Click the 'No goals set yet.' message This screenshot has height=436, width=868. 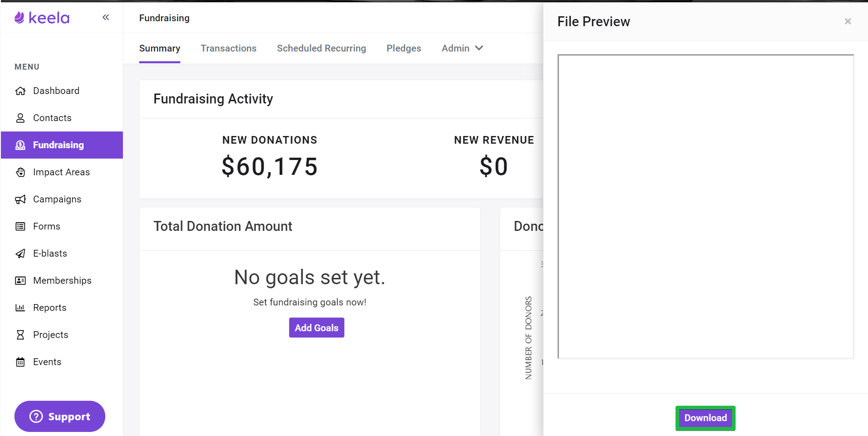point(310,277)
